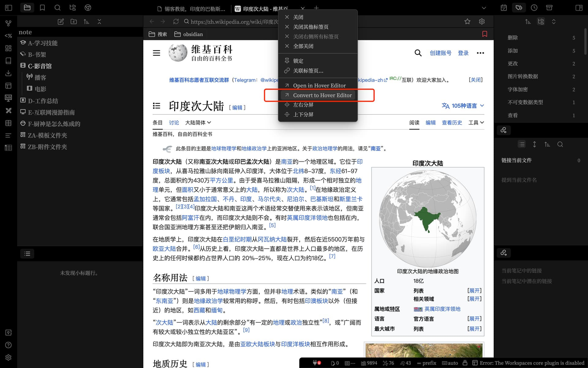Collapse all folders icon in explorer
588x368 pixels.
[x=99, y=21]
